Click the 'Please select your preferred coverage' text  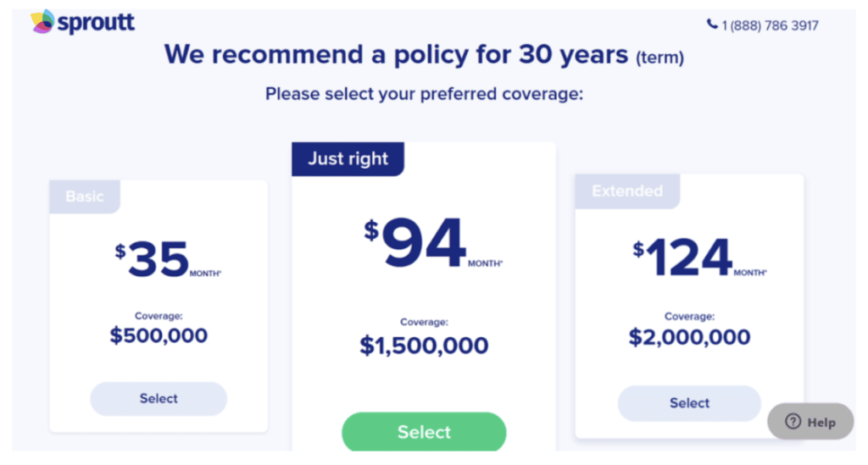point(424,94)
